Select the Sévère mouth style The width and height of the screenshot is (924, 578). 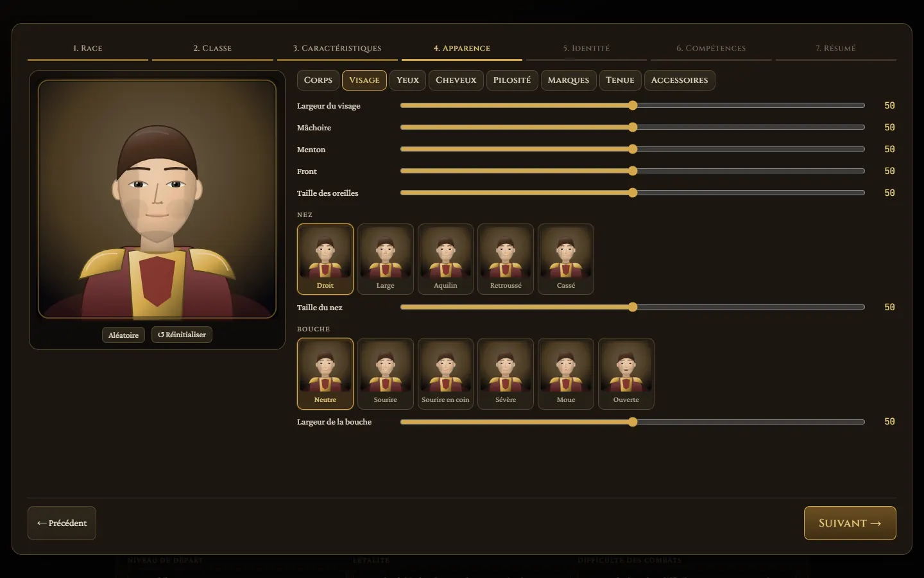point(506,373)
